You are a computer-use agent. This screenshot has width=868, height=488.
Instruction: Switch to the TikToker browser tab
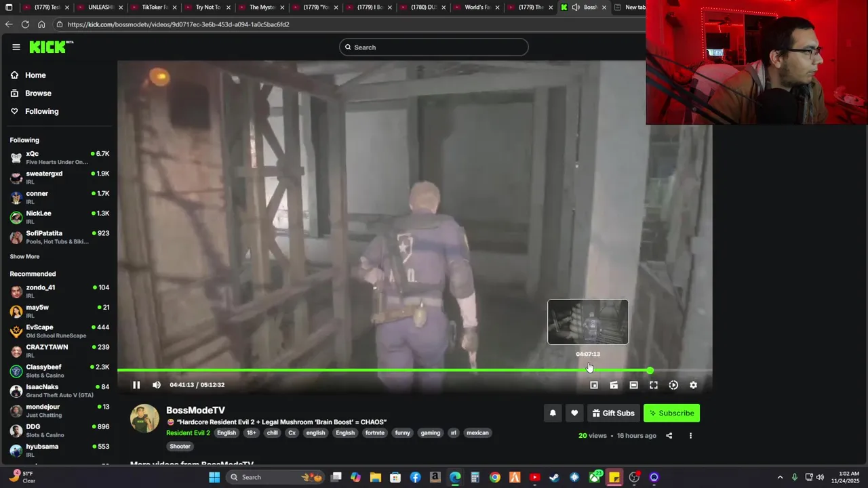click(155, 7)
